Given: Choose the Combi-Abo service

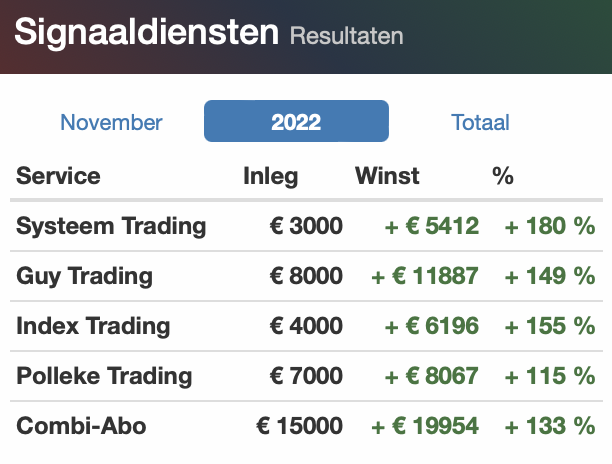Looking at the screenshot, I should (81, 426).
